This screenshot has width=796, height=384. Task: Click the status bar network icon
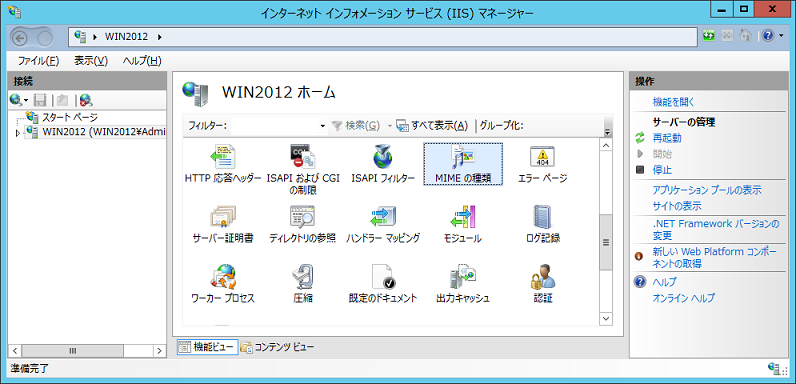click(x=775, y=368)
